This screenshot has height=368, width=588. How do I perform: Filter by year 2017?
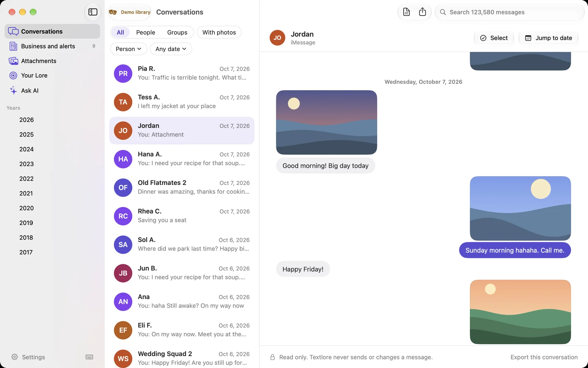[x=26, y=252]
